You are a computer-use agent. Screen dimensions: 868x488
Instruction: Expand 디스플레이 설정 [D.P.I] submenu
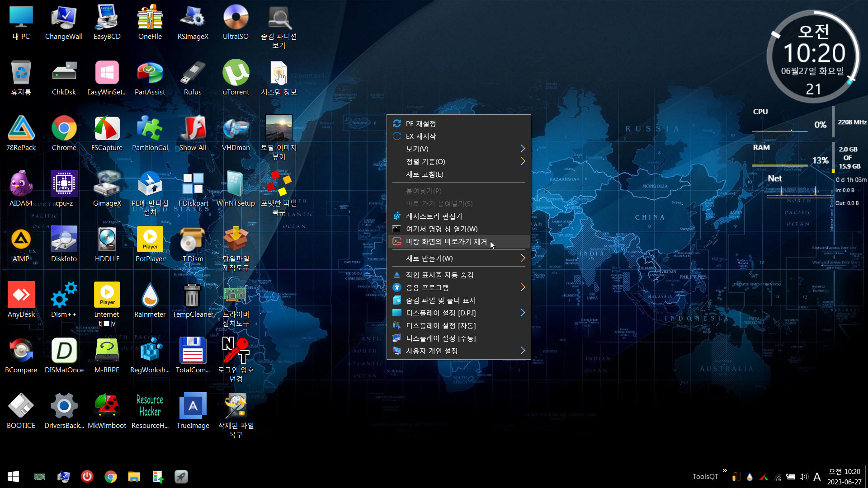point(458,313)
